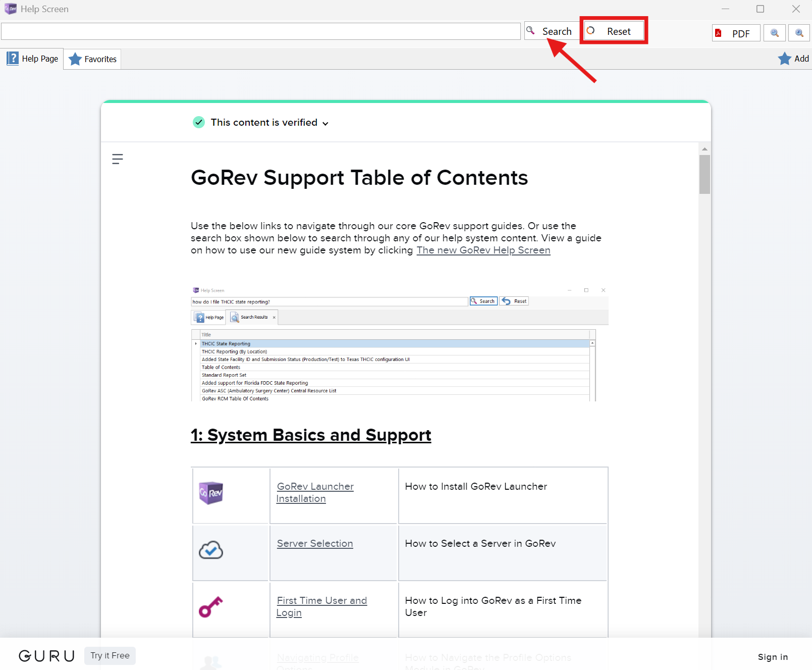
Task: Click the Try it Free button
Action: point(110,655)
